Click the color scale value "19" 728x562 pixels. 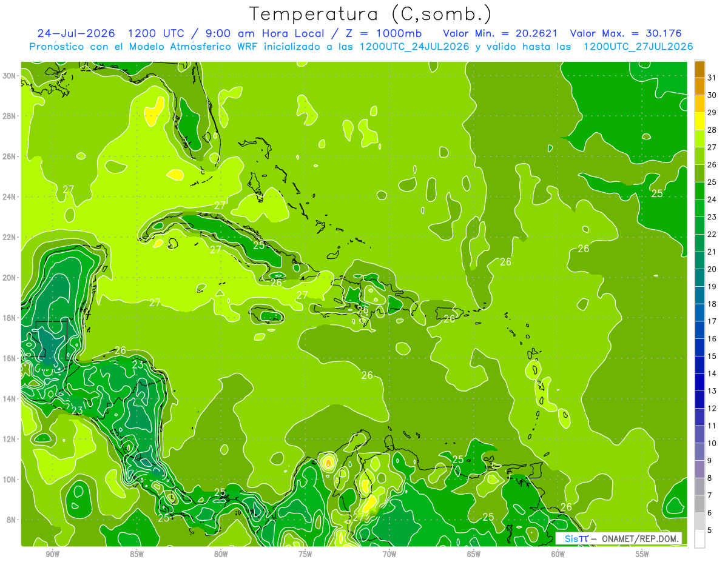(x=712, y=286)
